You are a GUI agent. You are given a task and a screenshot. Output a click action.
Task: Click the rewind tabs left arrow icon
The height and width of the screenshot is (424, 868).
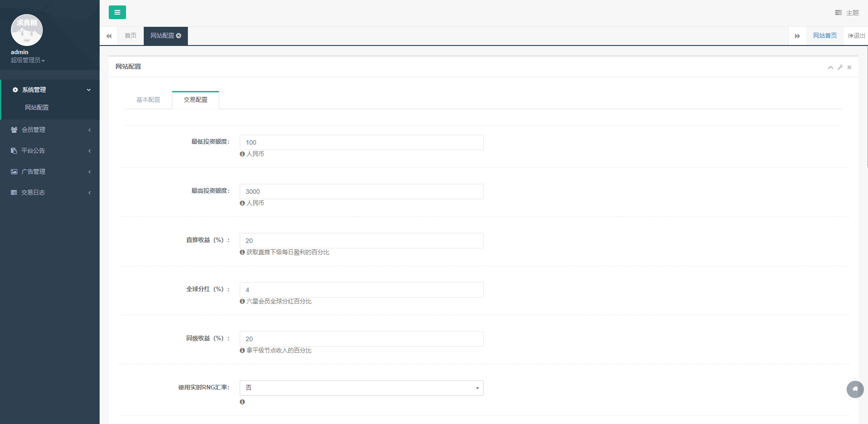pos(109,36)
